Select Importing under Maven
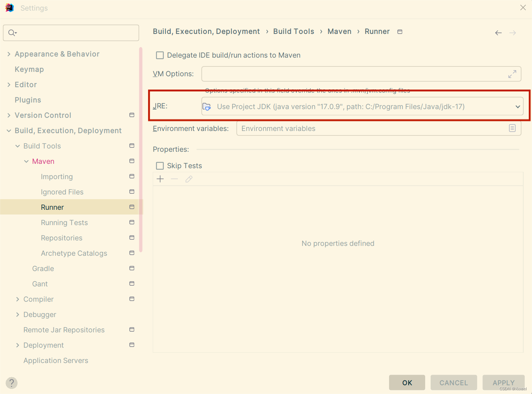 (57, 177)
